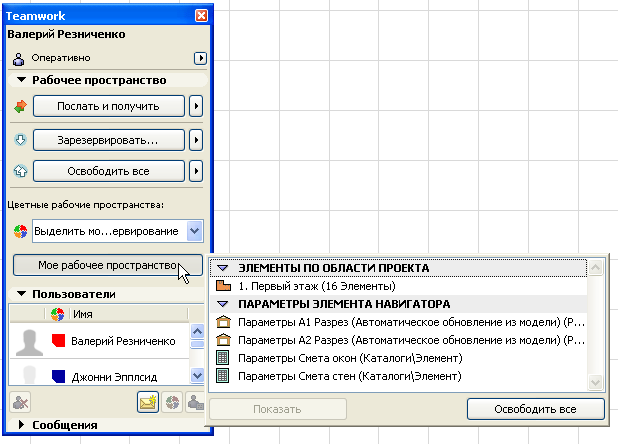
Task: Click the release up-arrow icon
Action: coord(20,171)
